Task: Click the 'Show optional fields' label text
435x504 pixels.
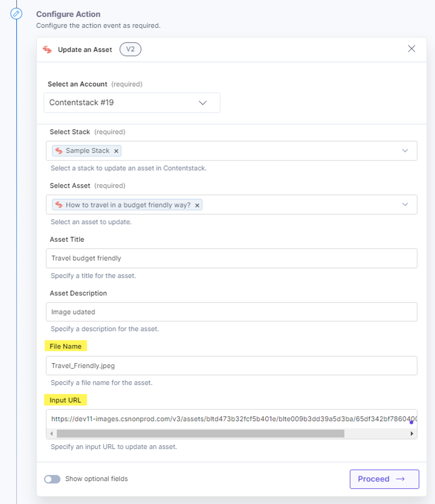Action: tap(96, 479)
